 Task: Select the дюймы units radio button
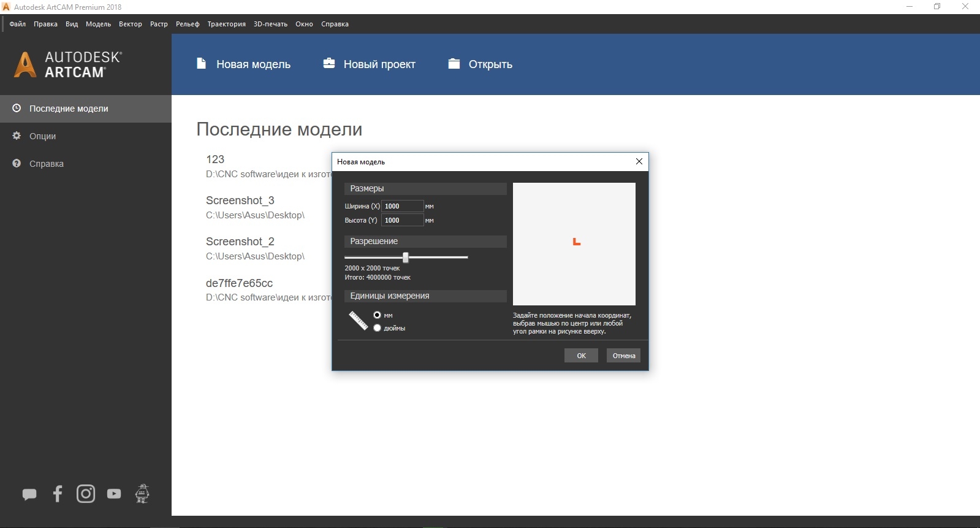(x=377, y=328)
